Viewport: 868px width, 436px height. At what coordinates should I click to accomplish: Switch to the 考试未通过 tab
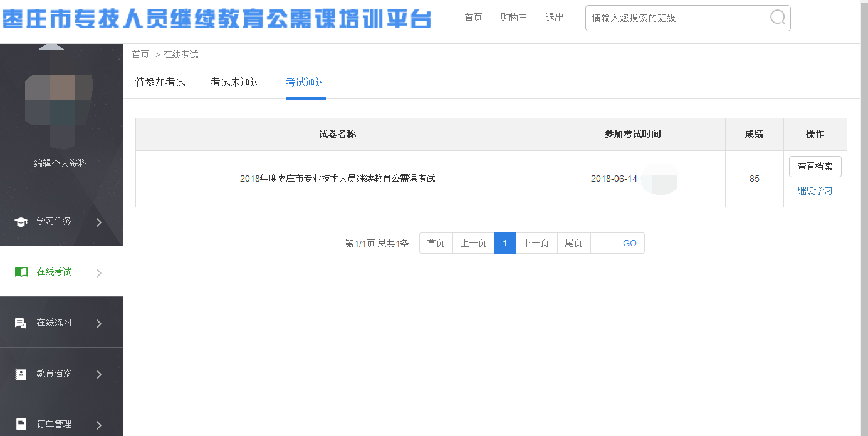(235, 82)
